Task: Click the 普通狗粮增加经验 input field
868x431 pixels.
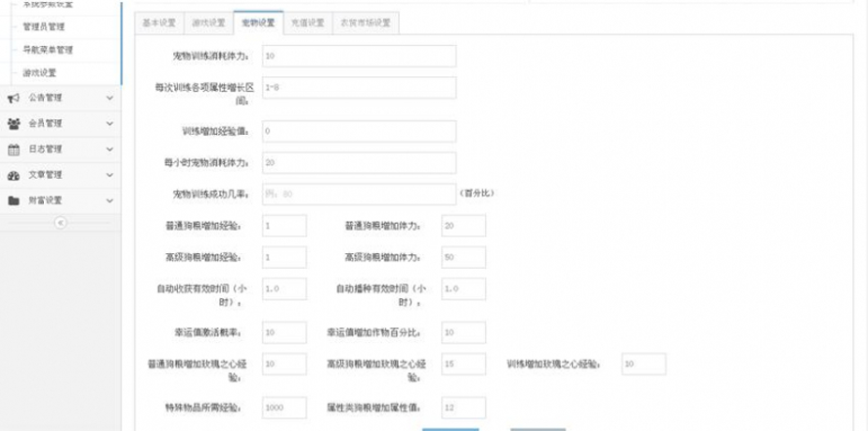Action: coord(284,226)
